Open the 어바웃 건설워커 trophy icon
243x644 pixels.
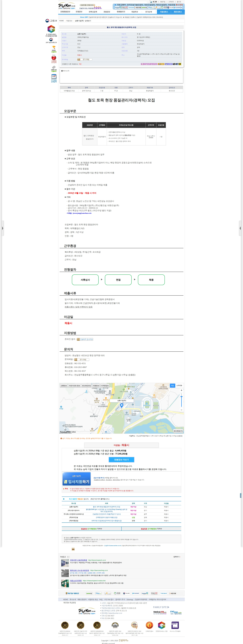coord(54,49)
